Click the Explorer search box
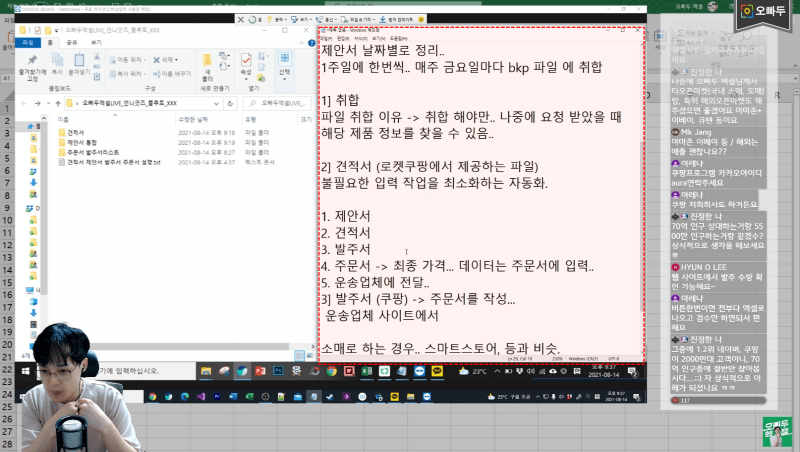 coord(279,104)
